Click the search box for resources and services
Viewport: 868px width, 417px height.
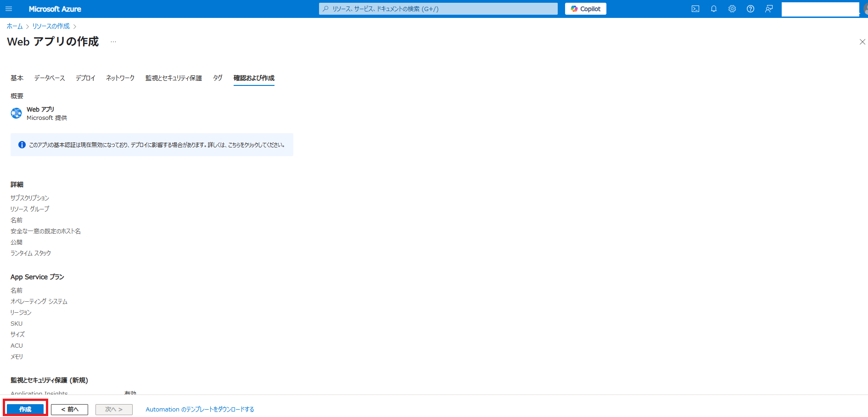pyautogui.click(x=438, y=9)
